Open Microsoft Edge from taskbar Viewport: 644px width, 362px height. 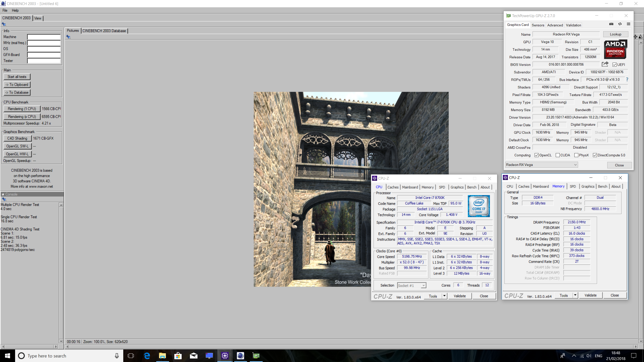[147, 356]
